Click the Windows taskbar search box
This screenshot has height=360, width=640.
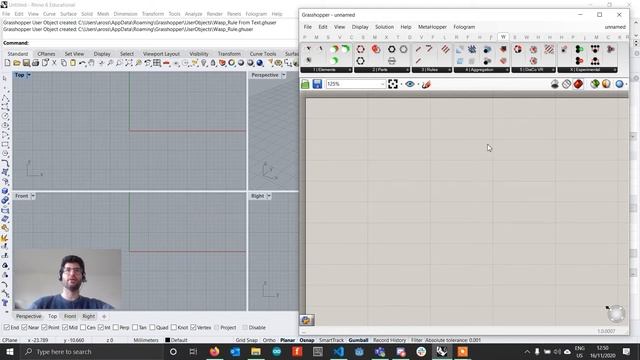(92, 351)
